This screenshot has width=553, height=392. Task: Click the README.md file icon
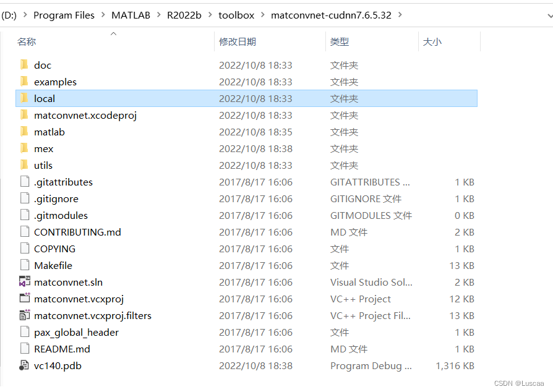pos(25,349)
